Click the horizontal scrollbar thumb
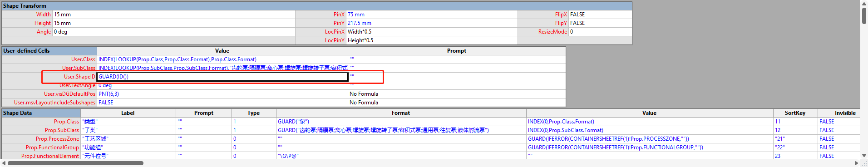This screenshot has height=167, width=868. coord(75,163)
